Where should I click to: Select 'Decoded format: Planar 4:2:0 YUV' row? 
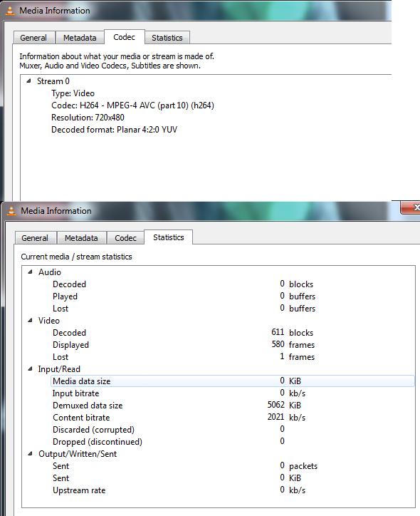tap(114, 130)
